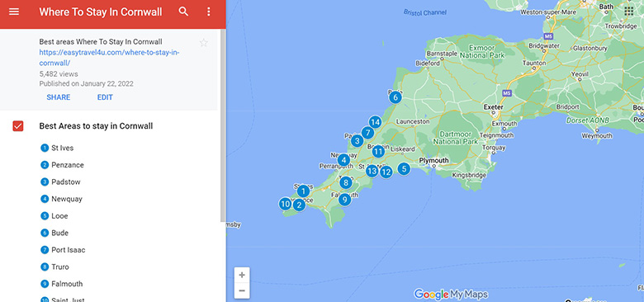This screenshot has width=644, height=302.
Task: Zoom in with the plus button
Action: 242,275
